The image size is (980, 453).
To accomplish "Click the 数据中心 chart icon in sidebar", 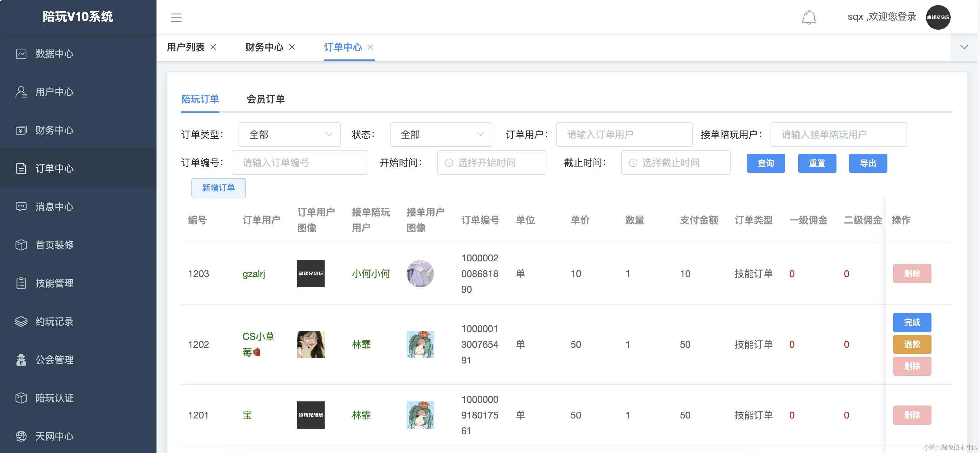I will tap(21, 54).
